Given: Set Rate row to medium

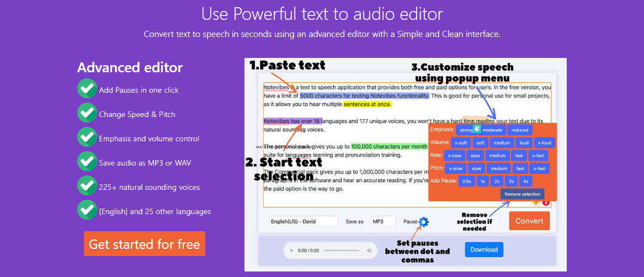Looking at the screenshot, I should [x=497, y=156].
